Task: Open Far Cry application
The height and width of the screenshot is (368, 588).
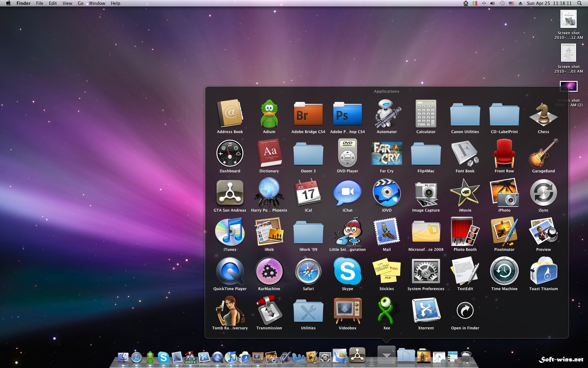Action: click(x=386, y=156)
